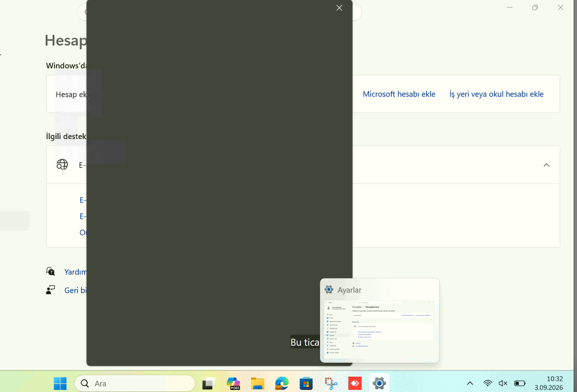This screenshot has height=392, width=577.
Task: Collapse the İlgili destek section chevron
Action: (546, 165)
